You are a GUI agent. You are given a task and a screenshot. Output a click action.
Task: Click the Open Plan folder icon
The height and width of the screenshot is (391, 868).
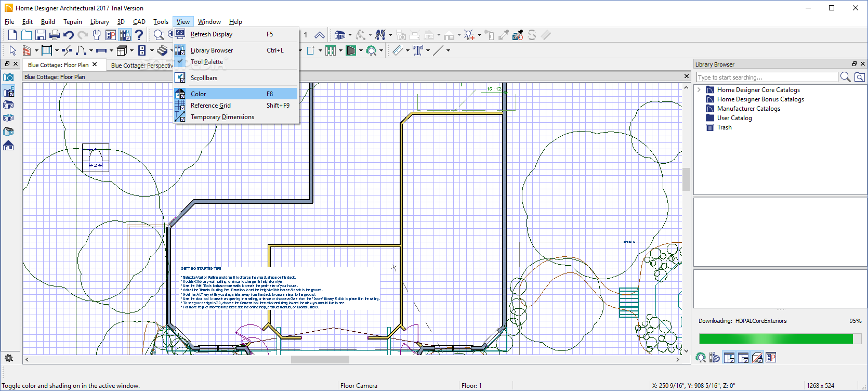click(x=27, y=35)
